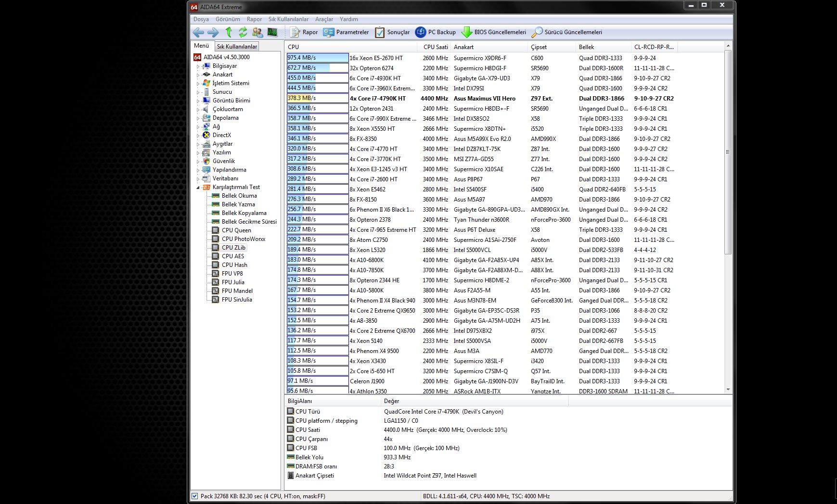Click Sürücü Güncellemeleri toolbar button
This screenshot has height=504, width=837.
567,32
